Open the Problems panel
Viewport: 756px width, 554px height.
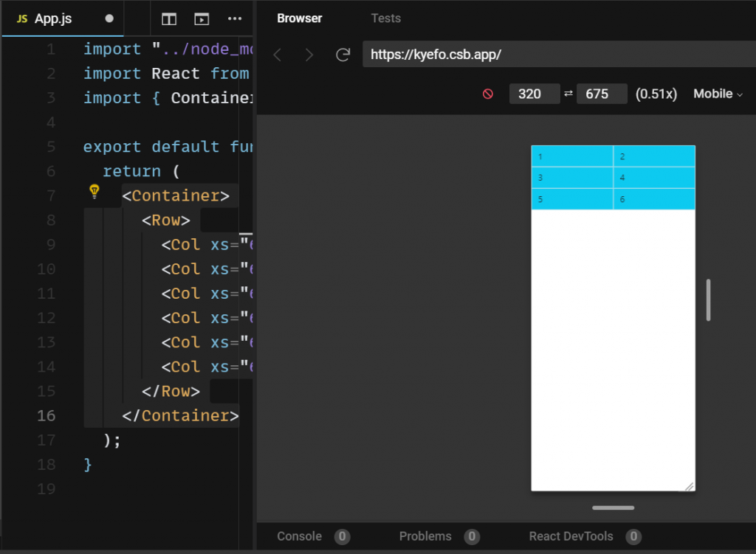click(x=425, y=536)
